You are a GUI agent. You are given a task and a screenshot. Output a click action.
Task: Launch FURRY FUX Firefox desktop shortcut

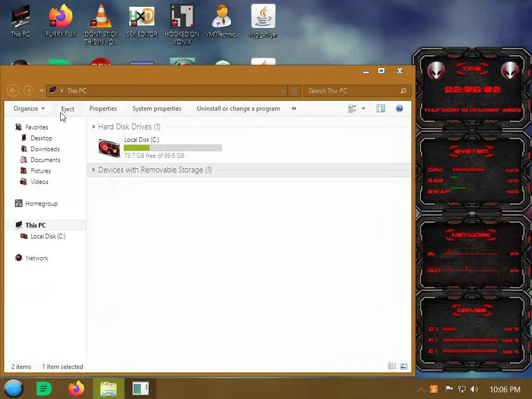[61, 20]
